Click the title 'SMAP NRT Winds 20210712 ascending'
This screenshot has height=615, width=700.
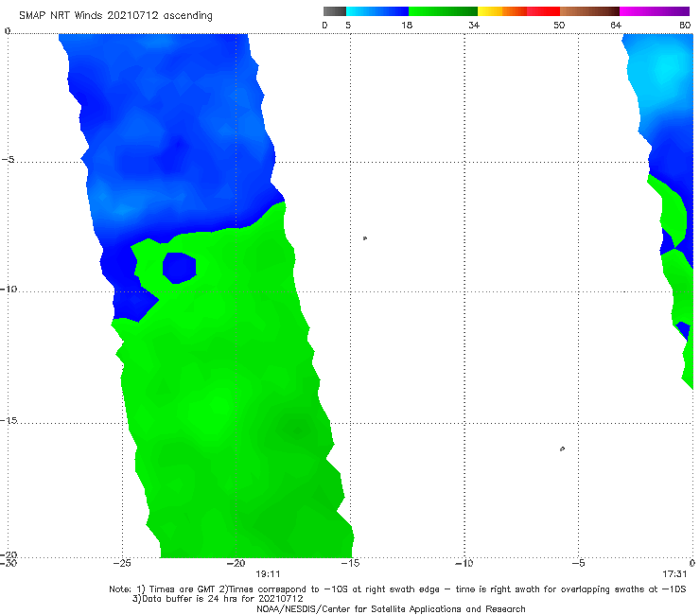pyautogui.click(x=115, y=15)
